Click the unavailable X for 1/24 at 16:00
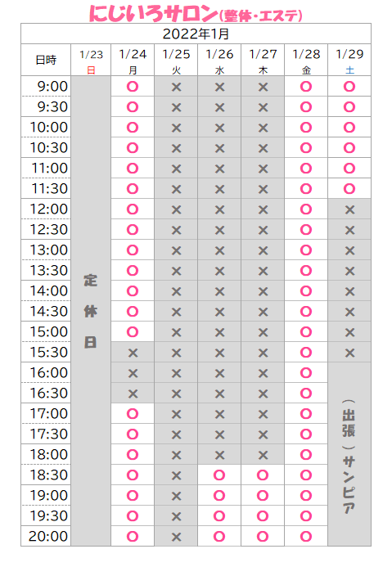 [133, 373]
